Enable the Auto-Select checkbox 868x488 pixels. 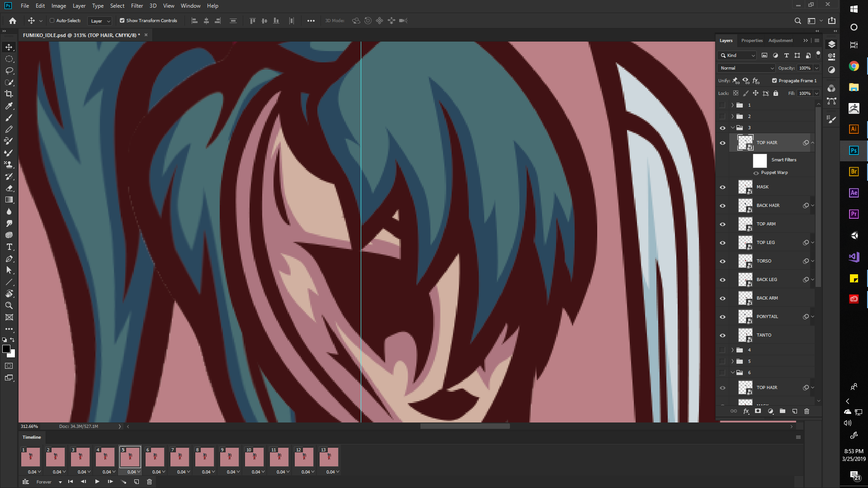coord(52,21)
